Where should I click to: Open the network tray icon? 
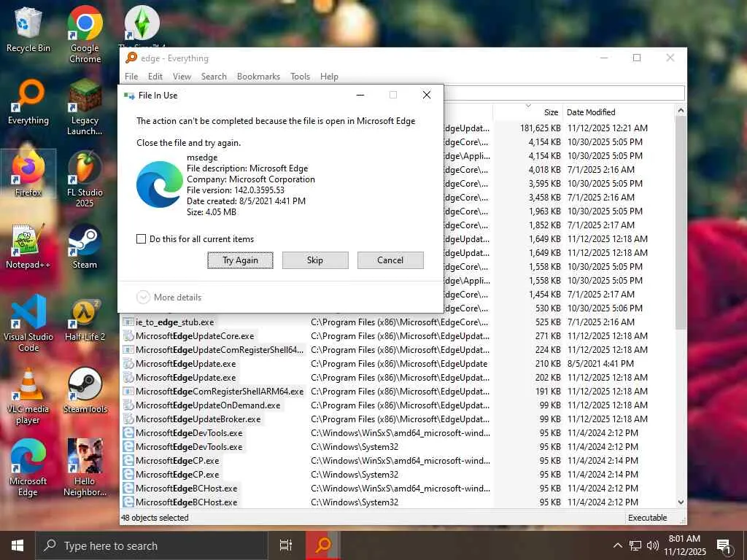pos(635,545)
